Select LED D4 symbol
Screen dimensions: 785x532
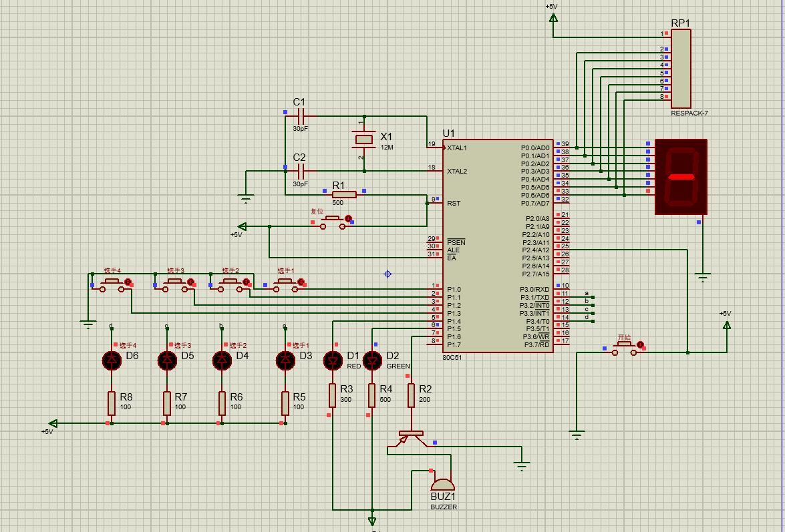[x=222, y=360]
